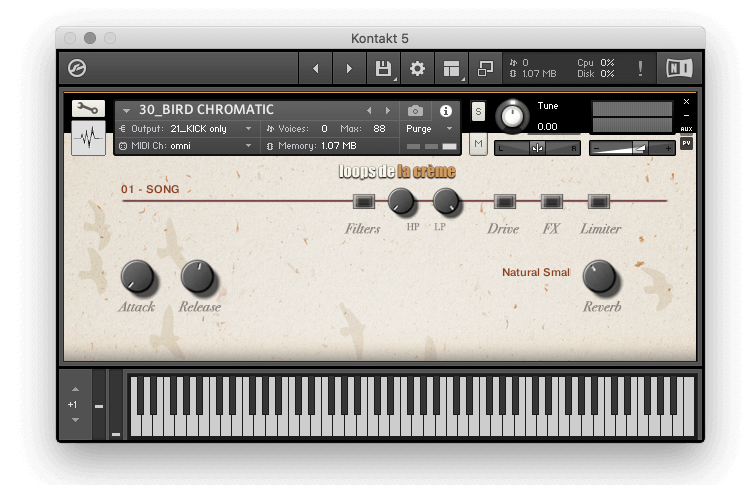The height and width of the screenshot is (485, 745).
Task: Mute the instrument with M button
Action: [478, 143]
